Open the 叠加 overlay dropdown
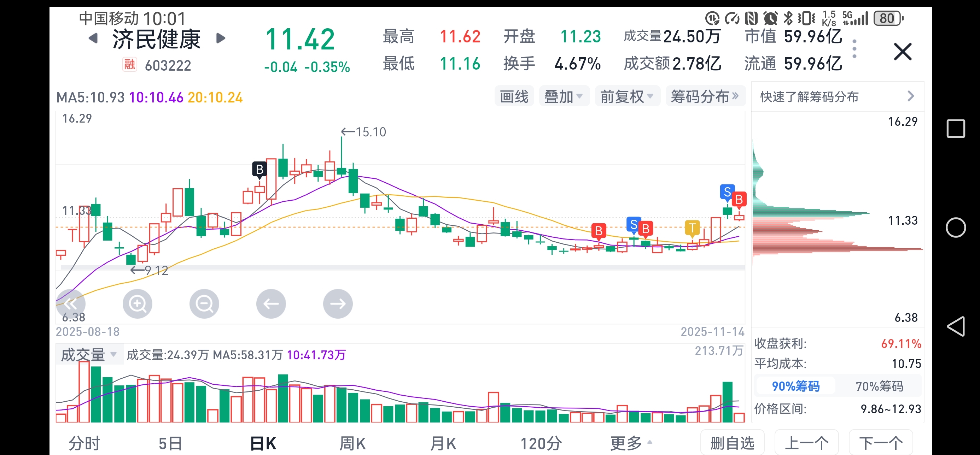 [564, 96]
